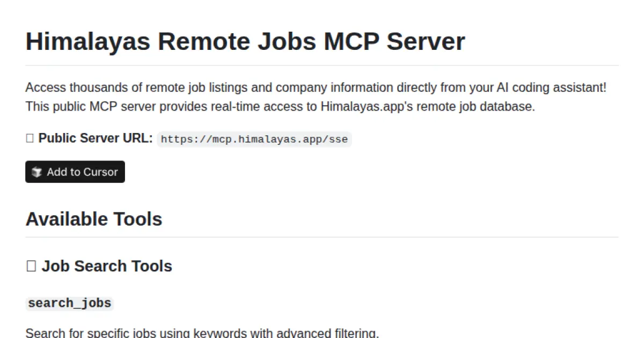Click the Cursor cube logo icon
The width and height of the screenshot is (644, 338).
pyautogui.click(x=36, y=172)
